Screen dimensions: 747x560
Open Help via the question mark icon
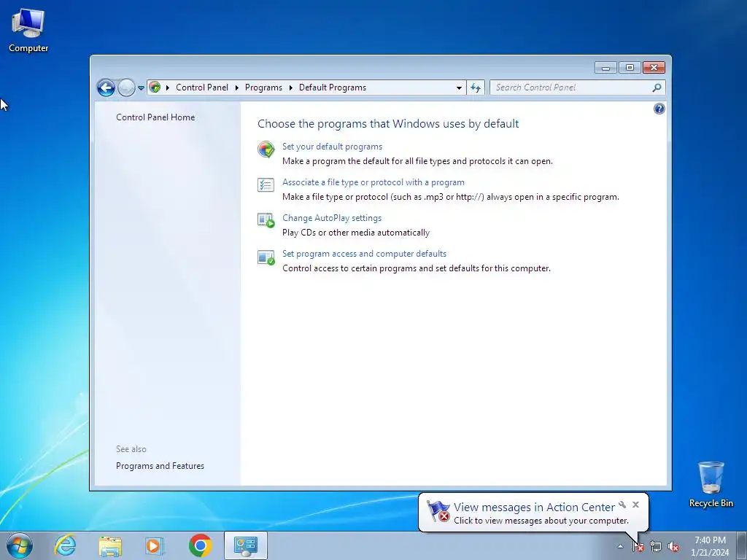659,109
